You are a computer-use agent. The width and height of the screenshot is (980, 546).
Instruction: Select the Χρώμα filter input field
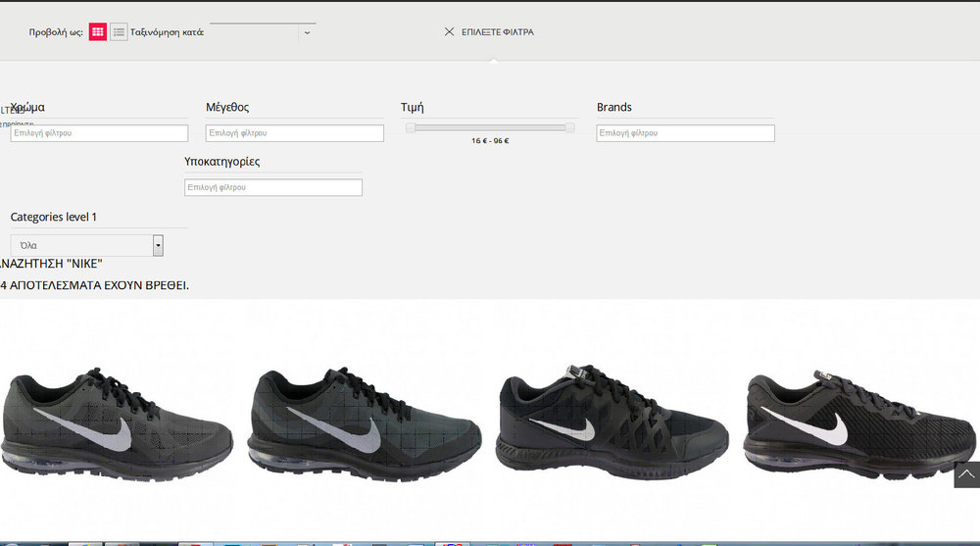pyautogui.click(x=99, y=133)
